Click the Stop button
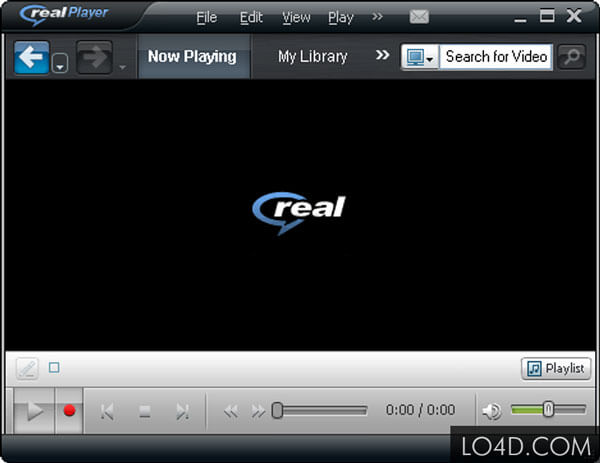Image resolution: width=600 pixels, height=463 pixels. click(145, 412)
